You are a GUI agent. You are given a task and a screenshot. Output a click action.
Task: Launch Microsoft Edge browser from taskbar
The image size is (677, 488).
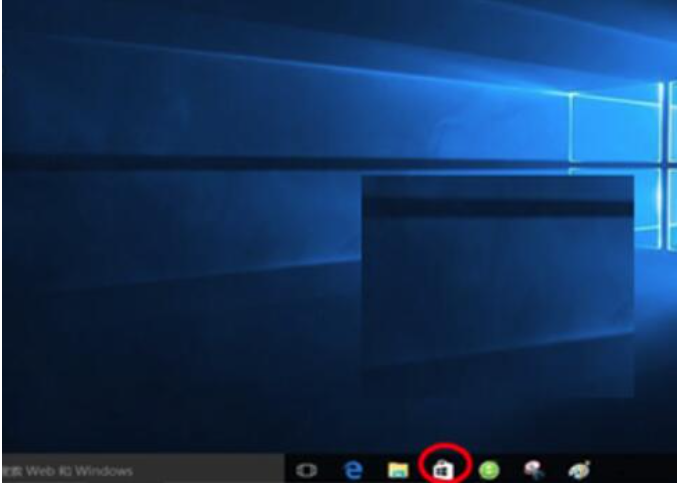pos(352,469)
